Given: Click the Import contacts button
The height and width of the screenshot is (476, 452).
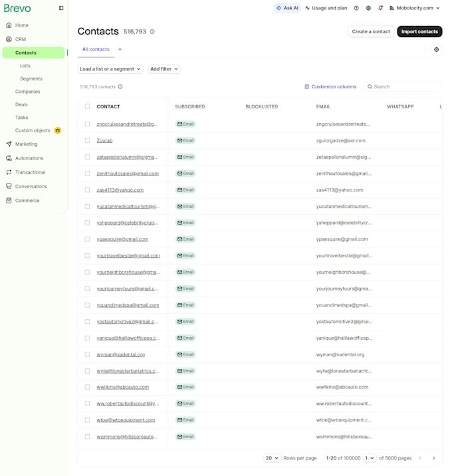Looking at the screenshot, I should tap(419, 31).
